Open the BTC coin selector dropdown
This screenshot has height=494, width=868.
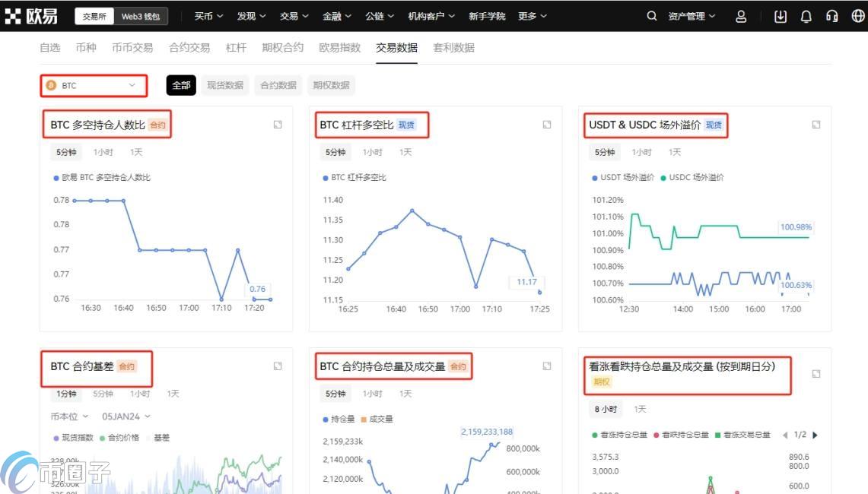coord(94,86)
